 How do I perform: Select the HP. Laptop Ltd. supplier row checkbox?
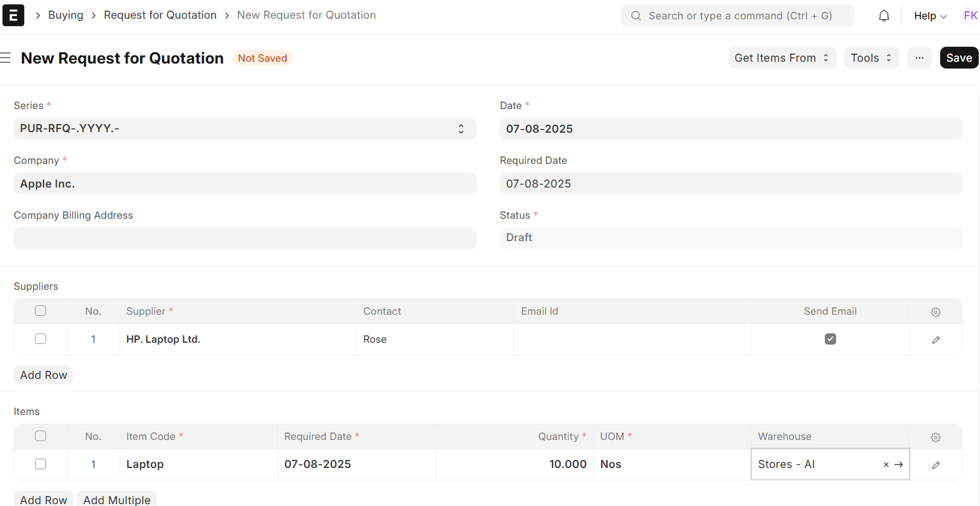[40, 339]
